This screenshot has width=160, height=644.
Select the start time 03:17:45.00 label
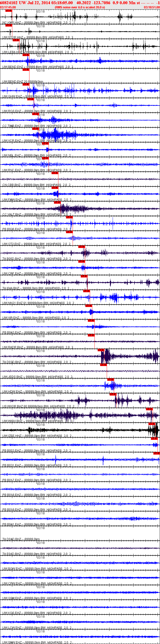(x=8, y=7)
